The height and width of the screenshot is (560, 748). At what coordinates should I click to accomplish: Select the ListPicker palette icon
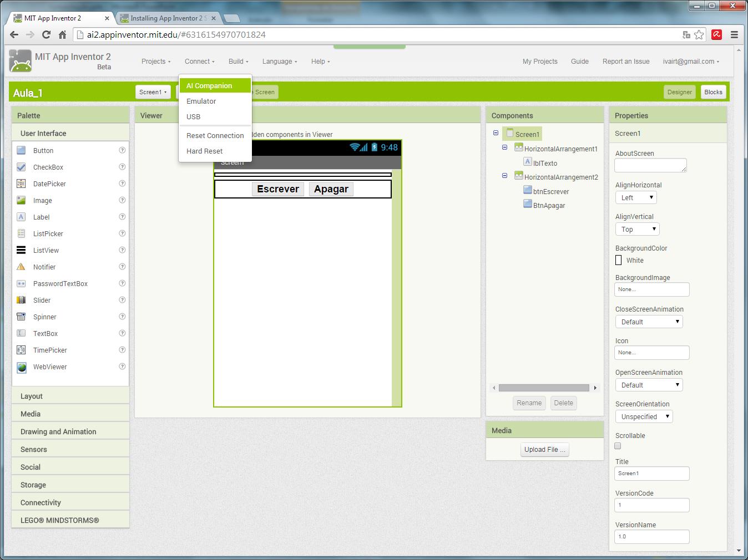pos(21,233)
